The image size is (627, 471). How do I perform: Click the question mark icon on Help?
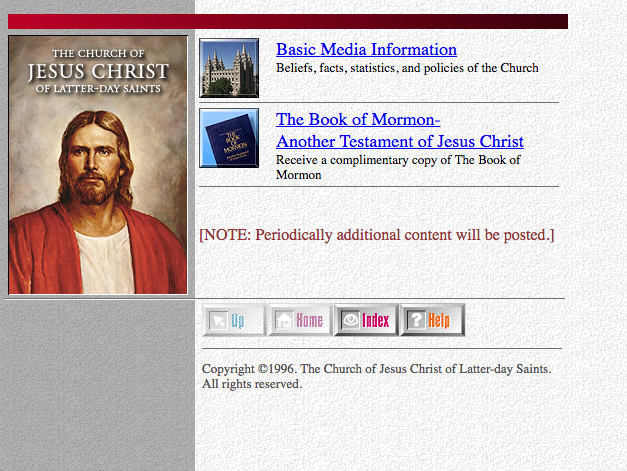416,320
